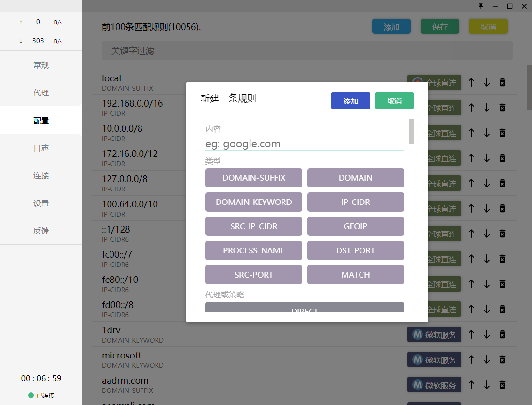Choose DIRECT as the proxy policy

[x=305, y=307]
